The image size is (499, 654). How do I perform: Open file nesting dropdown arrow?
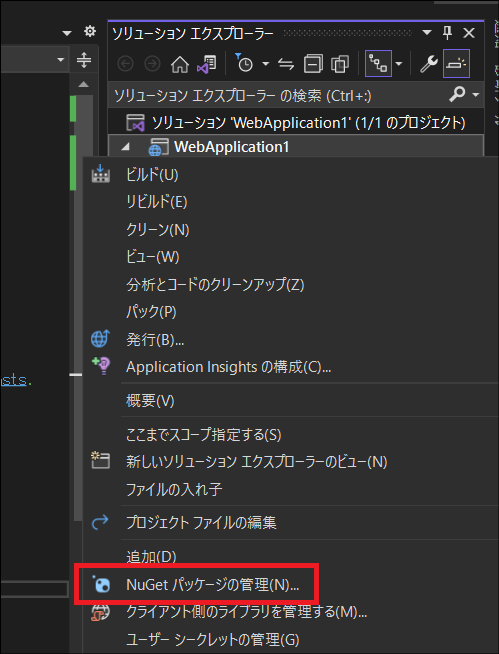tap(399, 64)
